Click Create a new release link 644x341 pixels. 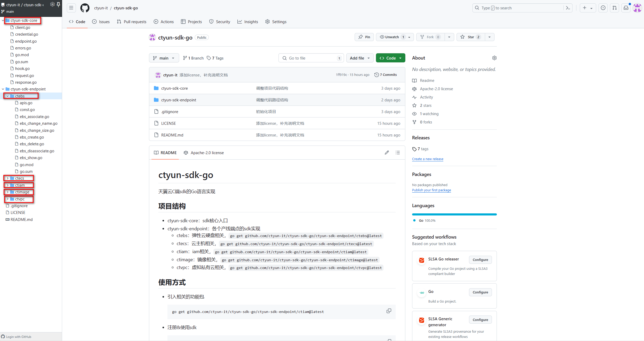428,159
